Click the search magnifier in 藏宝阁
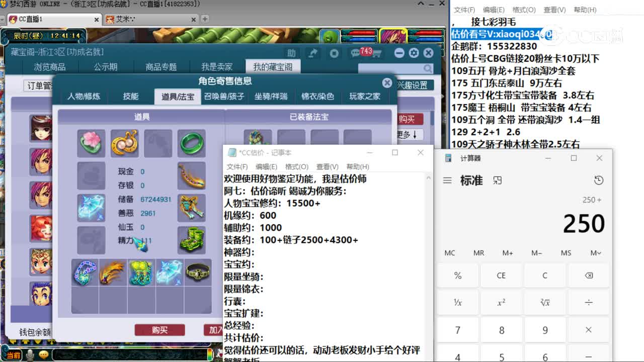Viewport: 644px width, 362px height. (x=428, y=68)
